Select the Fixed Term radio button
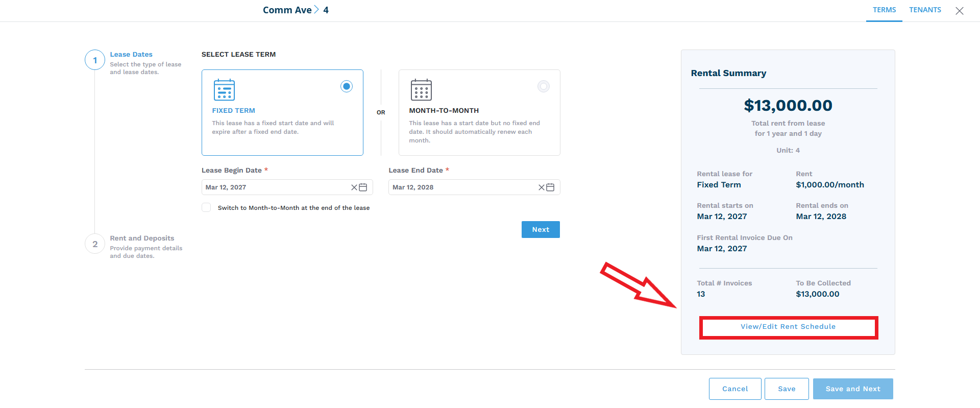The width and height of the screenshot is (980, 408). pyautogui.click(x=347, y=86)
